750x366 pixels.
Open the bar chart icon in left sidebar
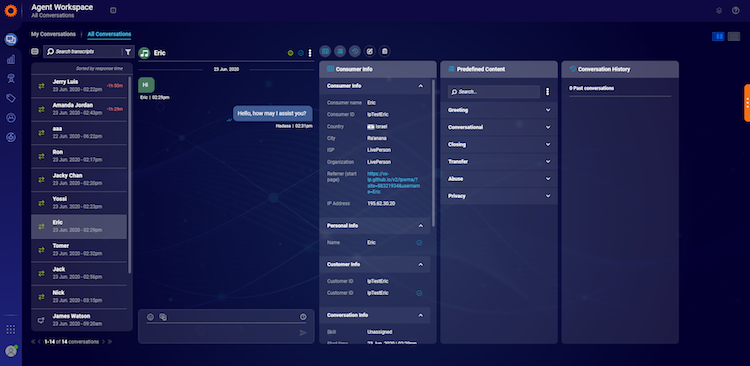point(11,59)
